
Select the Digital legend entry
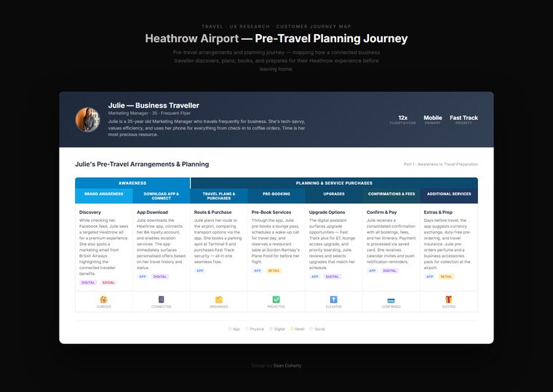click(277, 329)
